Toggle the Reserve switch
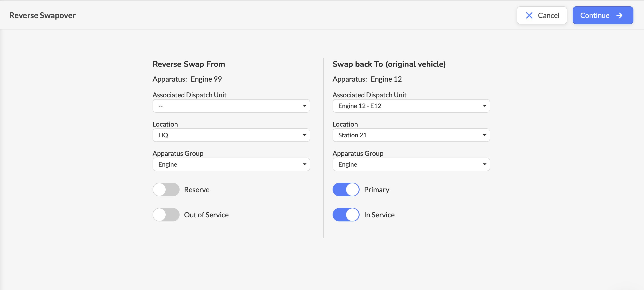Image resolution: width=644 pixels, height=290 pixels. (x=166, y=190)
